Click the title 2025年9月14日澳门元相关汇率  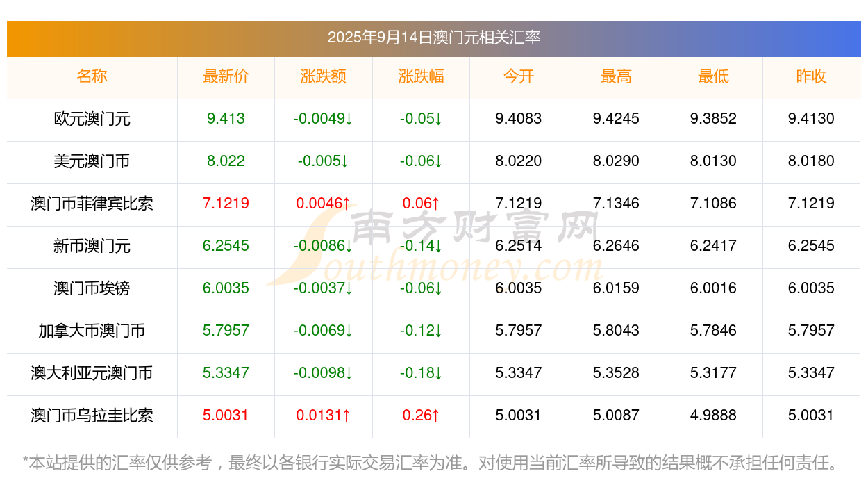pyautogui.click(x=434, y=38)
